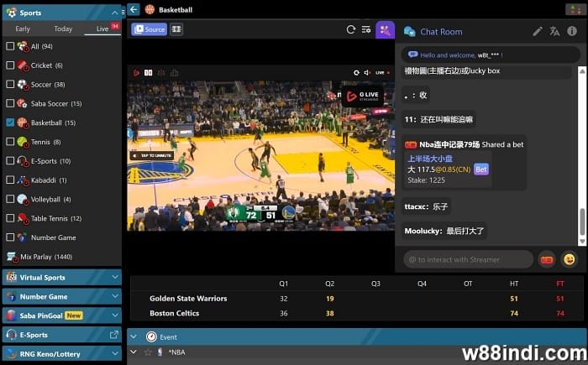
Task: Click the live basketball video frame
Action: [261, 155]
